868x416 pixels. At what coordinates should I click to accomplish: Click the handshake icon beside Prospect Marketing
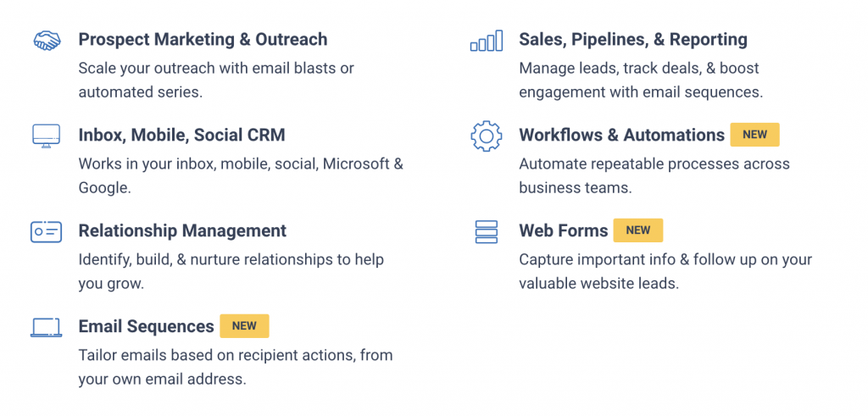(x=47, y=40)
